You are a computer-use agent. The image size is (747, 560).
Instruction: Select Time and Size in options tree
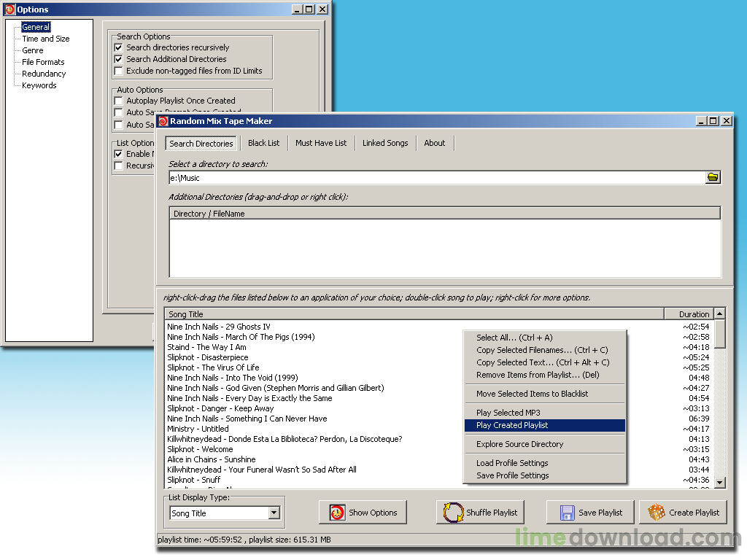46,39
